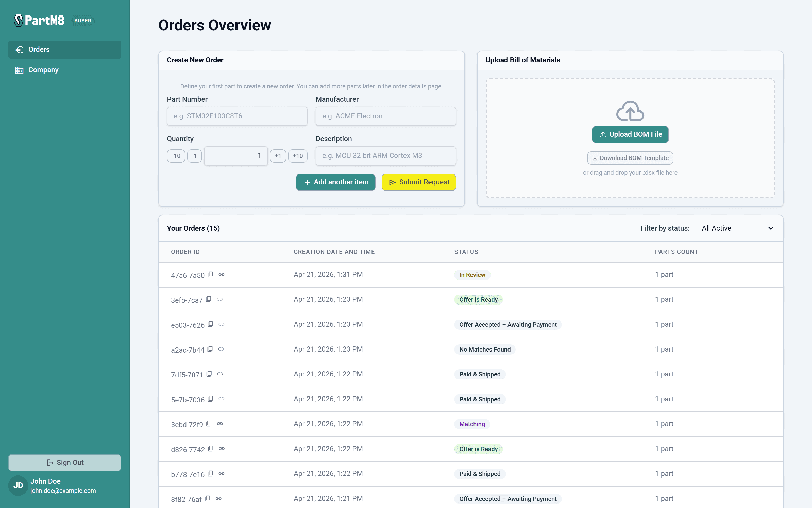812x508 pixels.
Task: Click Paid & Shipped for order b778-7e16
Action: (x=480, y=474)
